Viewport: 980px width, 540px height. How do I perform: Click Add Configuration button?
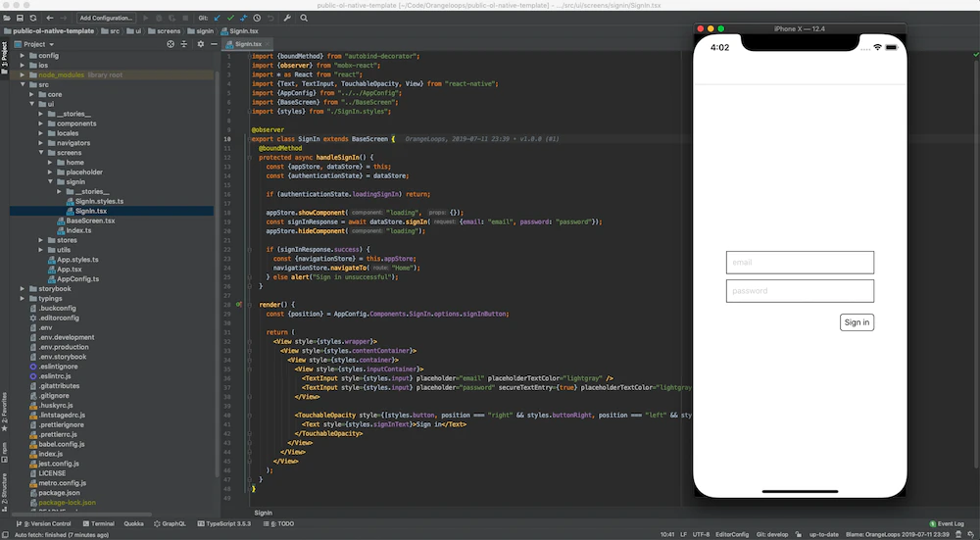pos(106,18)
